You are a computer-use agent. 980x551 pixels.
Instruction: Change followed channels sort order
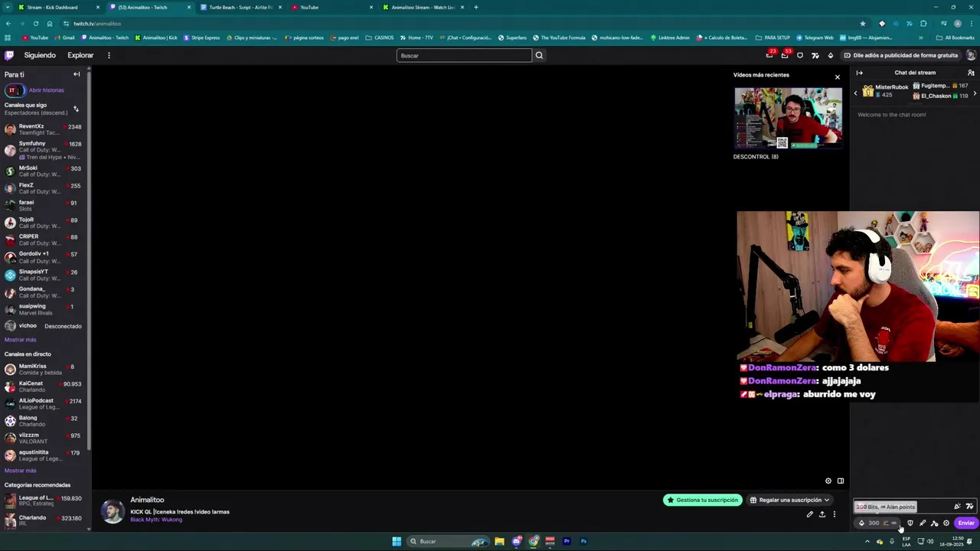pos(76,109)
